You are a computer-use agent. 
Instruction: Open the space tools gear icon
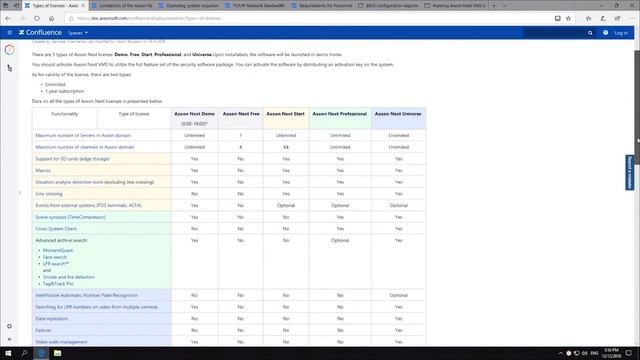coord(9,326)
